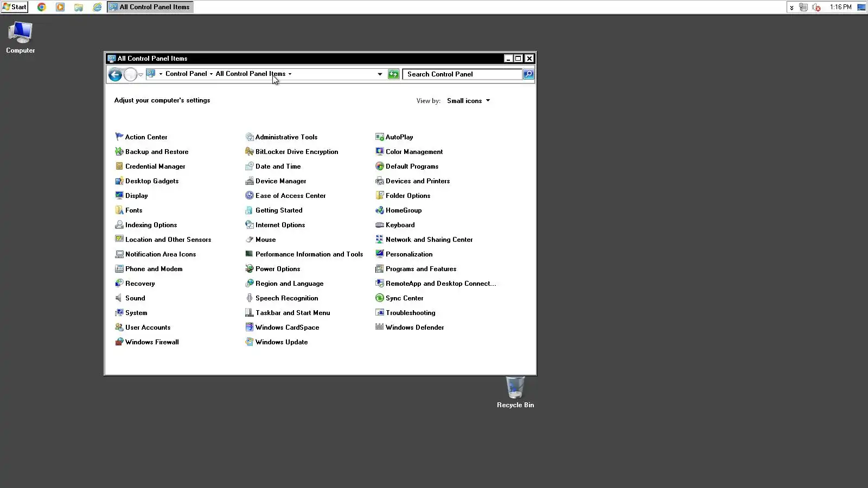This screenshot has height=488, width=868.
Task: Open the Region and Language link
Action: point(289,283)
